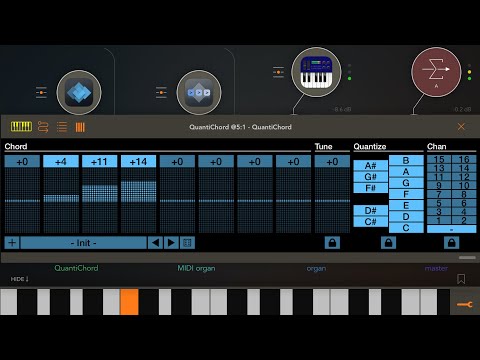Select MIDI channel 2
480x360 pixels.
pos(464,220)
